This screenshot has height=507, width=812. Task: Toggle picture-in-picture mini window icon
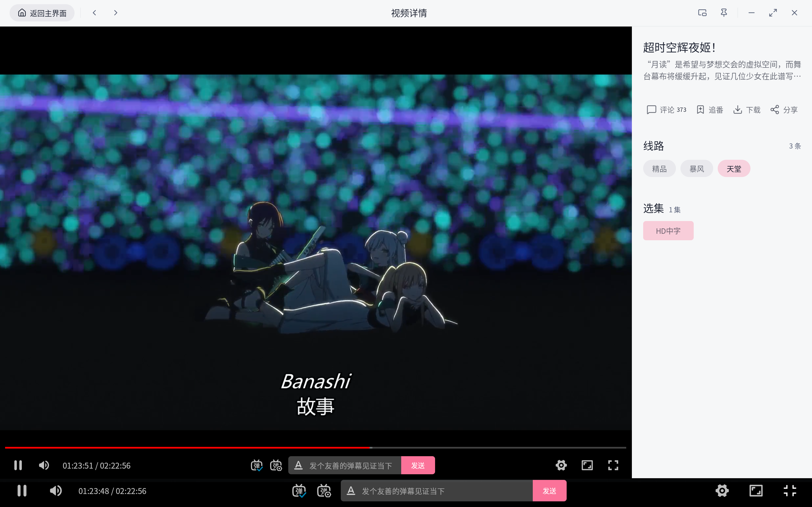pyautogui.click(x=702, y=13)
